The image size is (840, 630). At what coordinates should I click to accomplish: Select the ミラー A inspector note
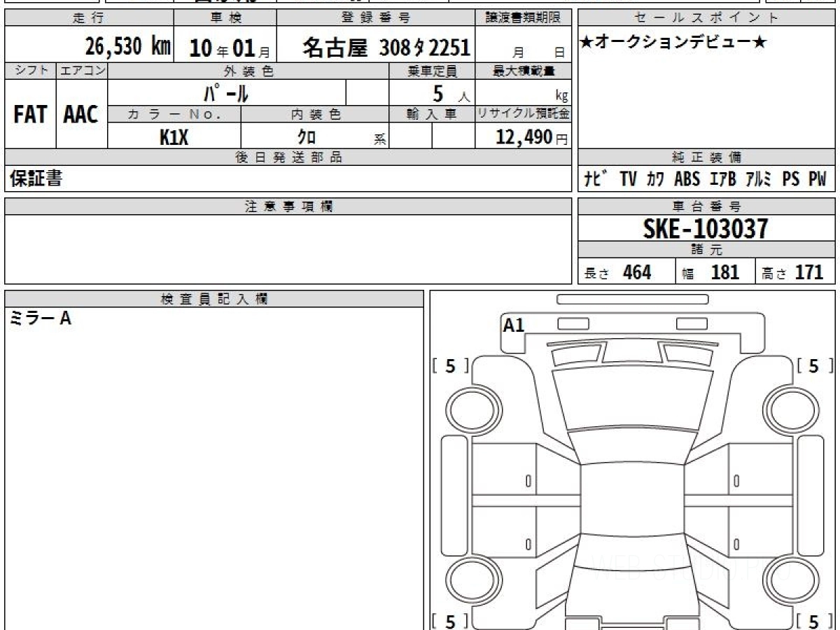pyautogui.click(x=40, y=318)
